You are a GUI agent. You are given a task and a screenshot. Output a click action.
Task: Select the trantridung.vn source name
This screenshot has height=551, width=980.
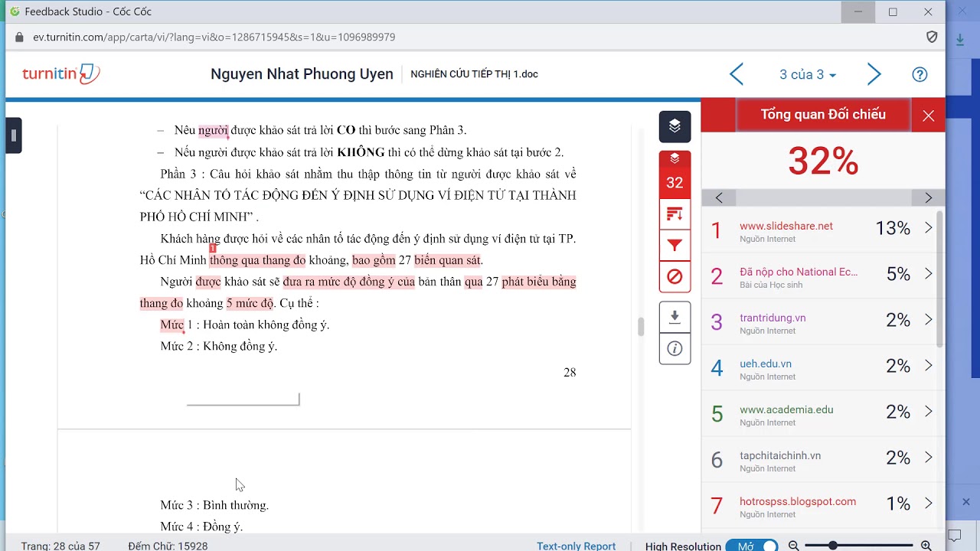click(x=773, y=318)
